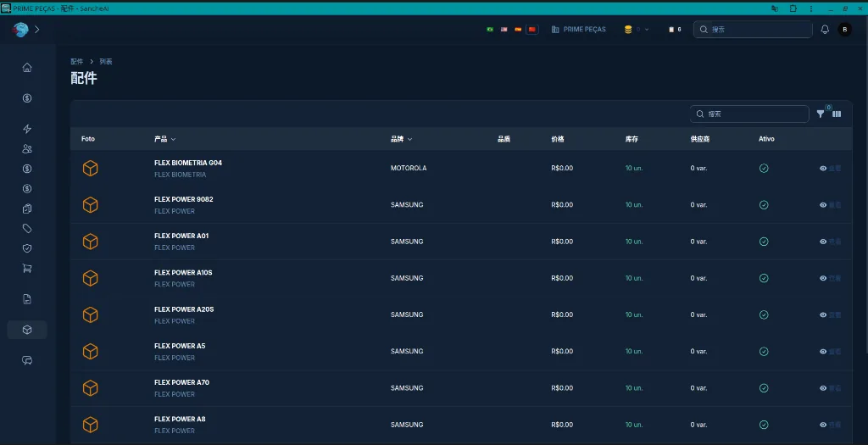Sort by the 产品 column header
The height and width of the screenshot is (445, 868).
point(165,139)
